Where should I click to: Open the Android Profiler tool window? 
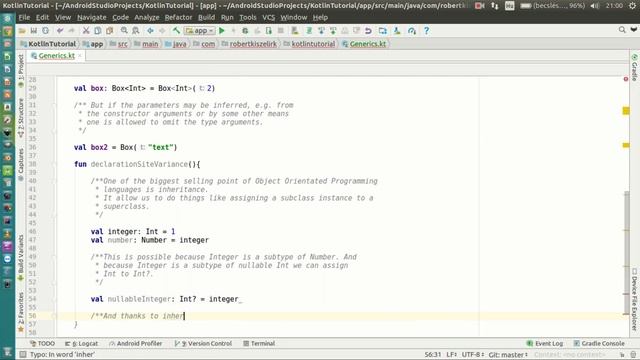pos(136,344)
